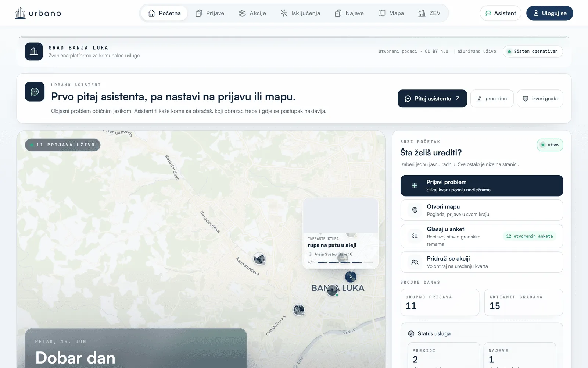Viewport: 588px width, 368px height.
Task: Click the crossed icon in Isključenja tab
Action: click(284, 13)
